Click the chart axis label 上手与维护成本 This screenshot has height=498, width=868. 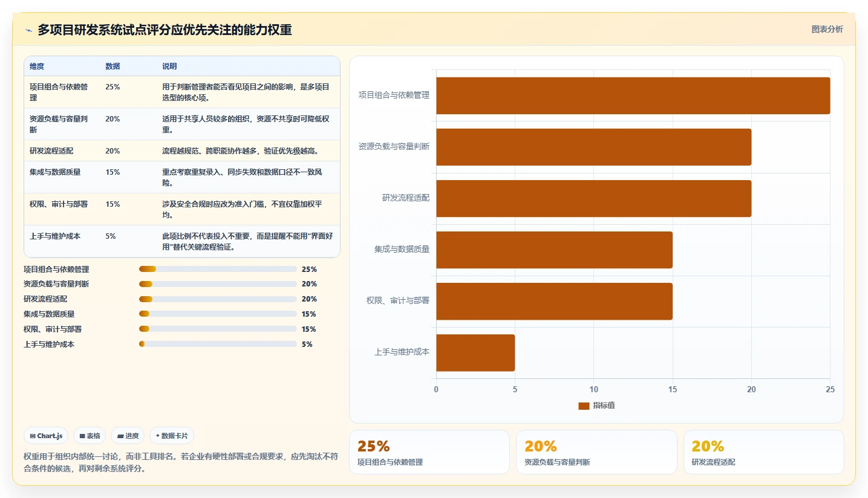(x=402, y=352)
